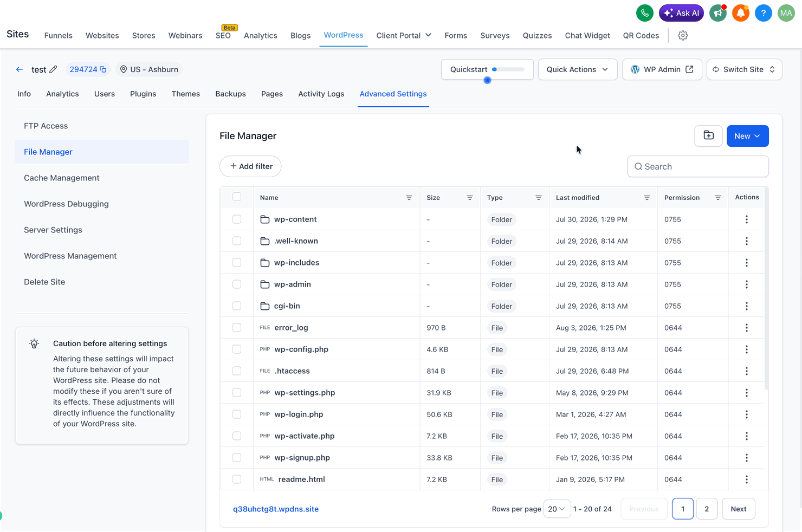Image resolution: width=802 pixels, height=532 pixels.
Task: Switch to the Backups tab
Action: pyautogui.click(x=230, y=94)
